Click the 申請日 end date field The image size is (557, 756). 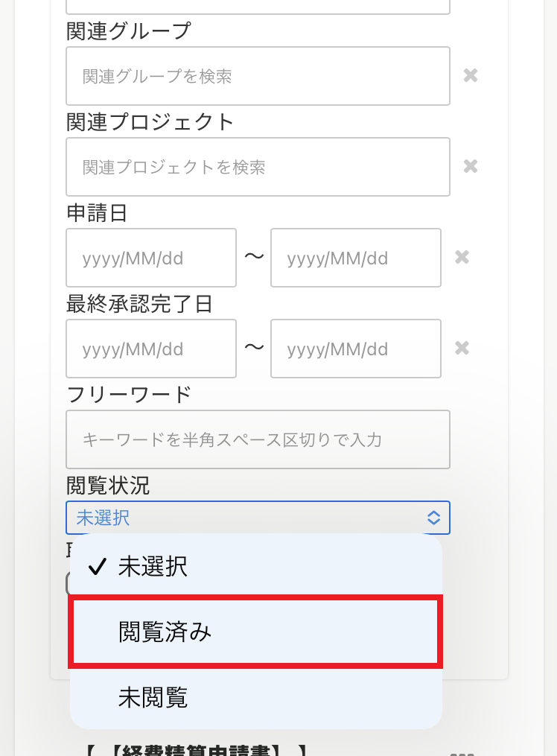[x=355, y=257]
